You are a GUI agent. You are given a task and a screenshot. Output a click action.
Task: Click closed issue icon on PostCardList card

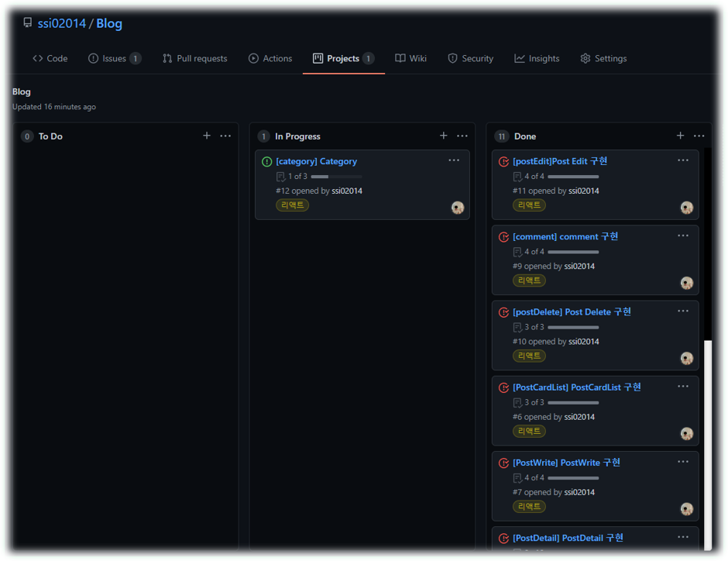point(503,387)
